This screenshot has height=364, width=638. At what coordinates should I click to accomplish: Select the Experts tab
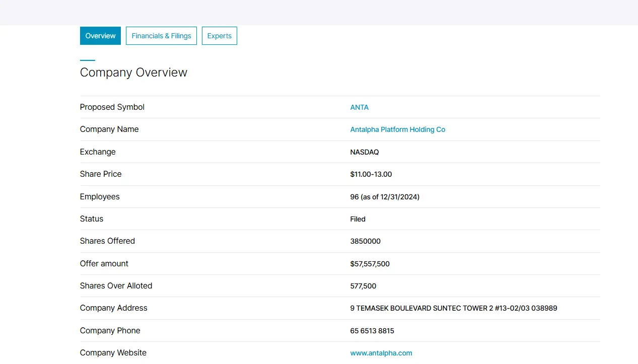(x=219, y=36)
